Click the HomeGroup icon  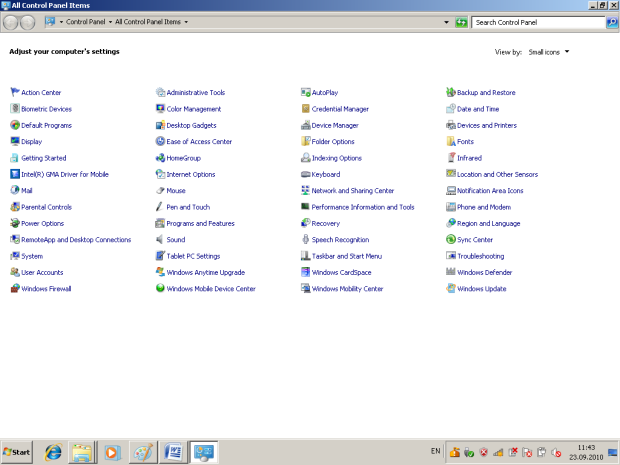pos(160,158)
